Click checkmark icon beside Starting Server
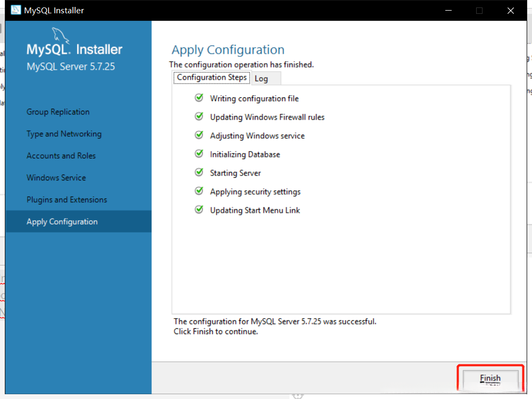 click(199, 173)
